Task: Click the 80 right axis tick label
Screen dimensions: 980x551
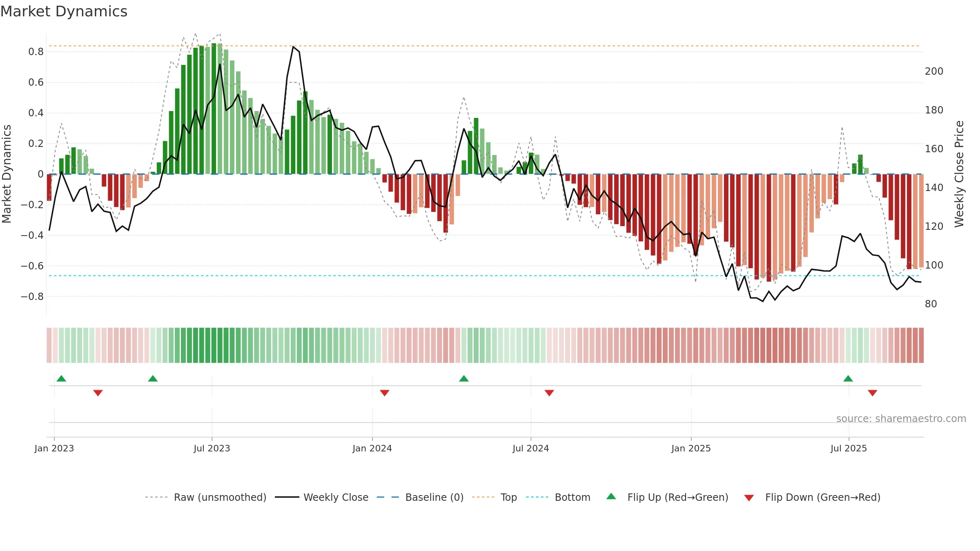Action: tap(931, 304)
